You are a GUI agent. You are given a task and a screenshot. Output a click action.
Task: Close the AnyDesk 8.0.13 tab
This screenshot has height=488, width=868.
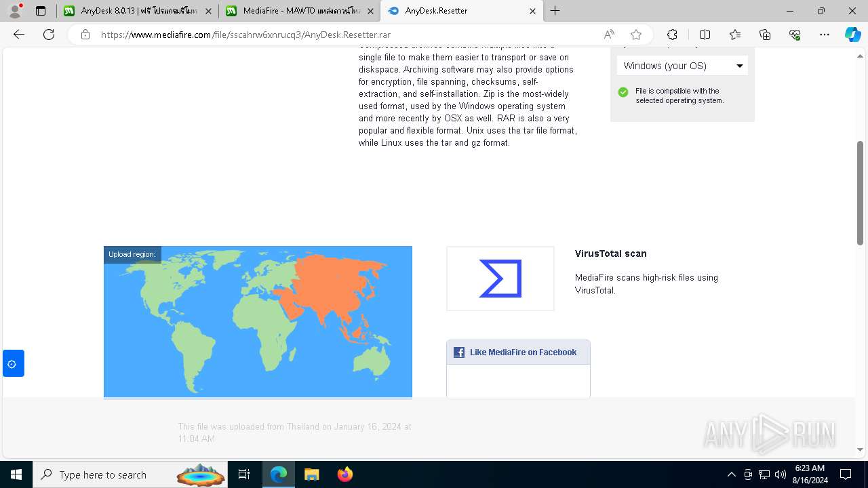point(208,11)
